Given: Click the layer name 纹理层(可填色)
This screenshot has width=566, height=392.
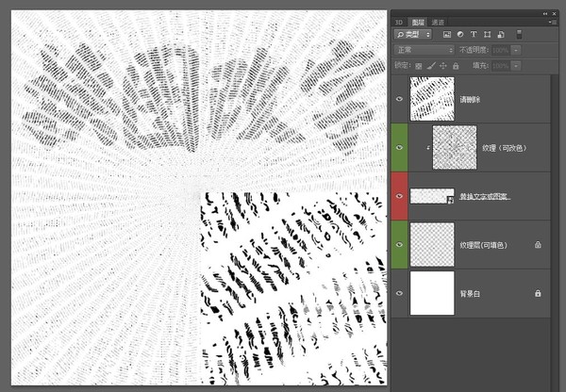Looking at the screenshot, I should pyautogui.click(x=483, y=245).
